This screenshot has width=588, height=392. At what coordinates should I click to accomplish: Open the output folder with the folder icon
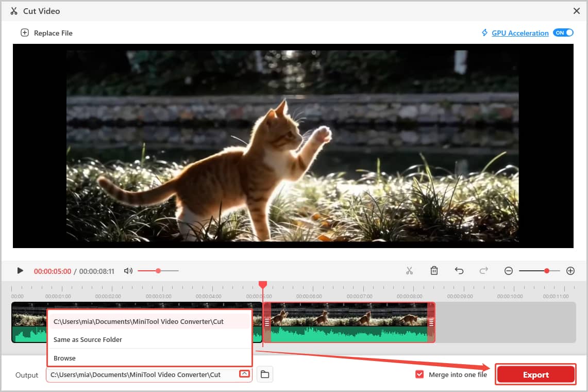[265, 374]
